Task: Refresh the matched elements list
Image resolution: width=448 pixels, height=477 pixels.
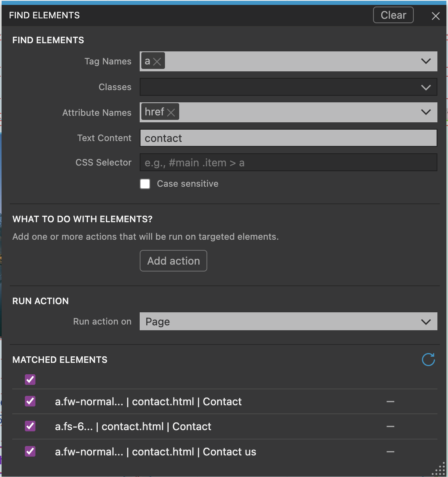Action: point(428,360)
